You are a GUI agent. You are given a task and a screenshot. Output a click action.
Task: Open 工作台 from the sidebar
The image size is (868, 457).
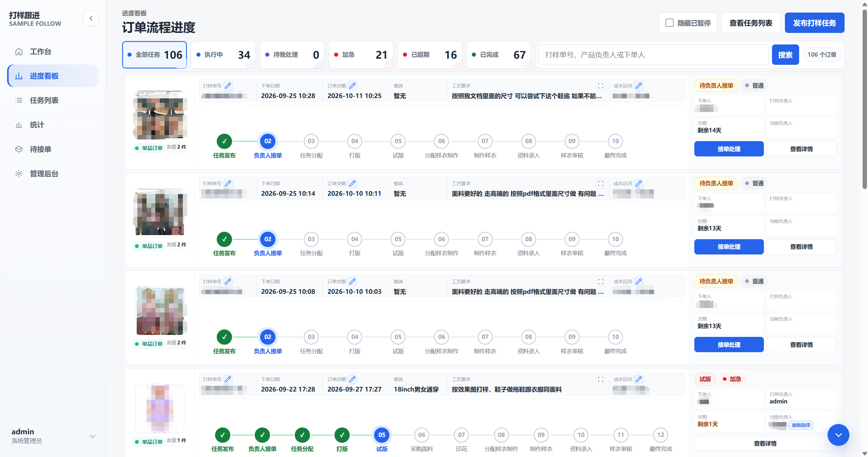pos(53,52)
